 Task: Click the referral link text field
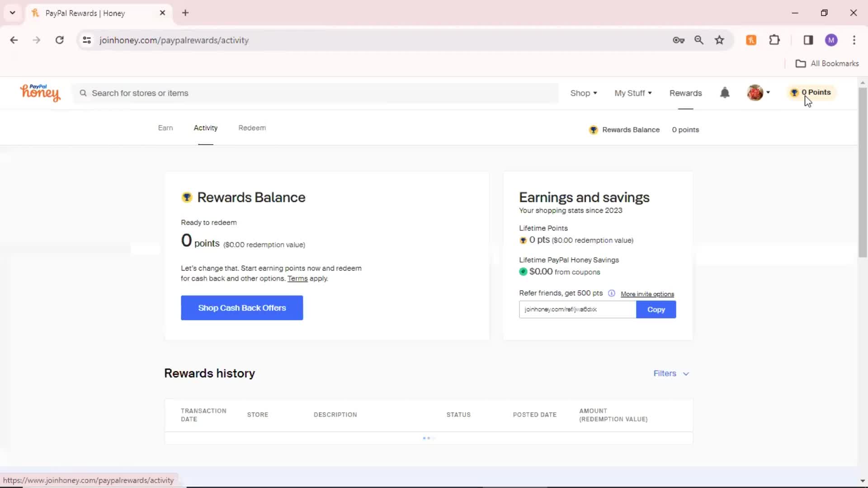(x=577, y=310)
